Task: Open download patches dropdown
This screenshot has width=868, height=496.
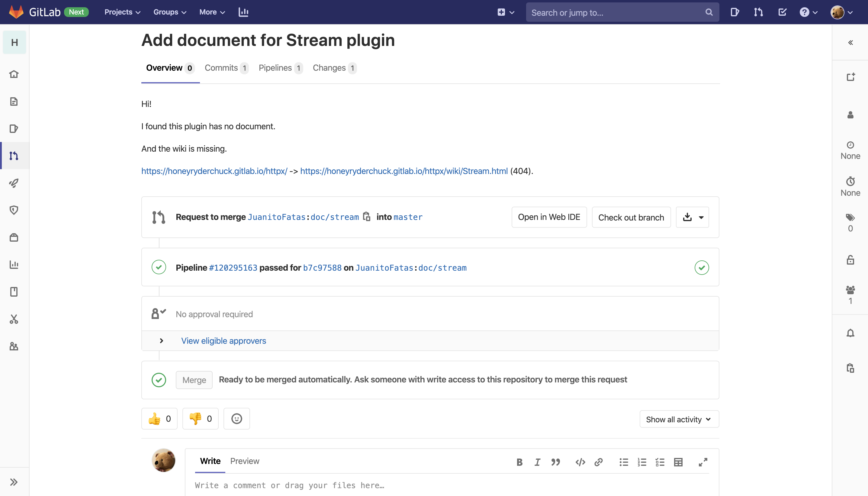Action: pos(692,217)
